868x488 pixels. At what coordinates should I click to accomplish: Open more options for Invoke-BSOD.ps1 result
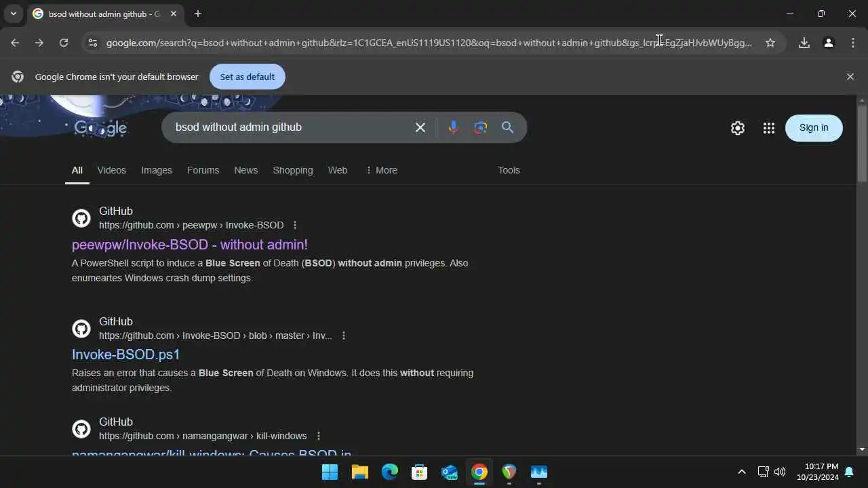coord(344,335)
